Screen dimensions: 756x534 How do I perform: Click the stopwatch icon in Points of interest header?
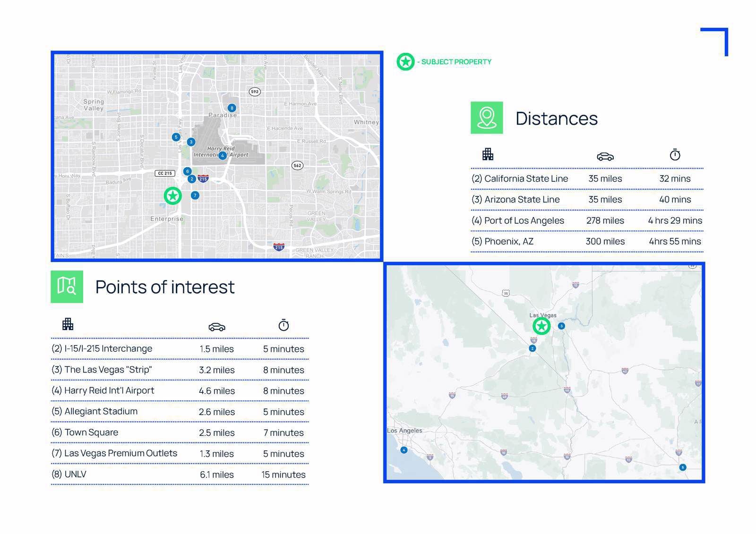click(283, 325)
